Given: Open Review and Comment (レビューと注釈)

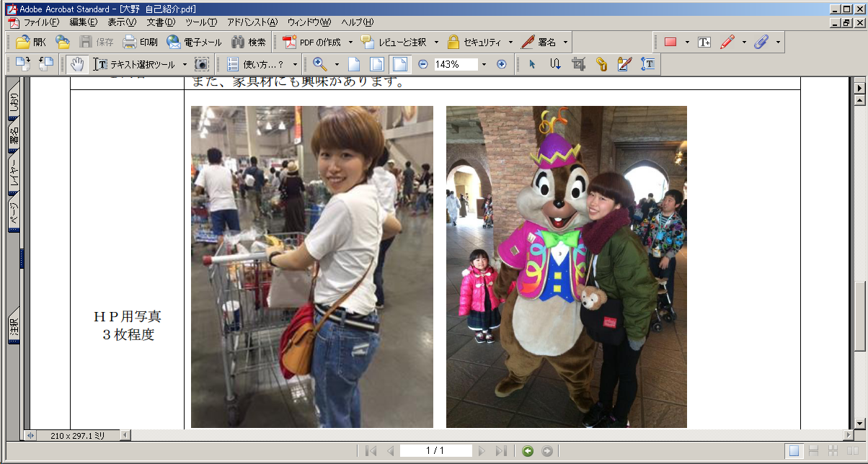Looking at the screenshot, I should [394, 42].
